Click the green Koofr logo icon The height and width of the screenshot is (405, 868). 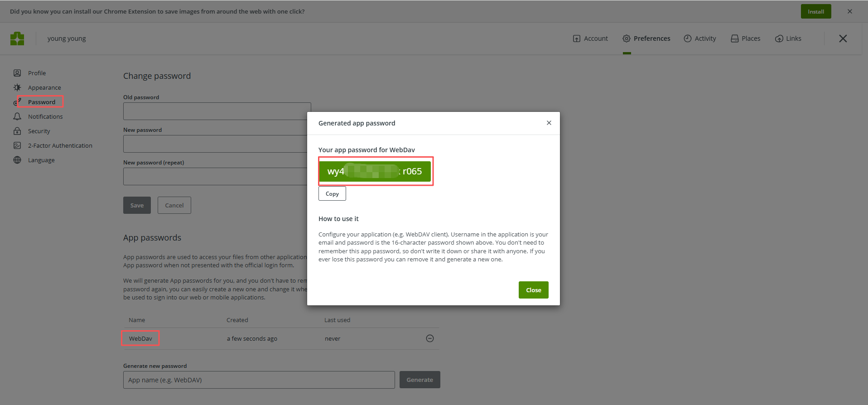[17, 39]
